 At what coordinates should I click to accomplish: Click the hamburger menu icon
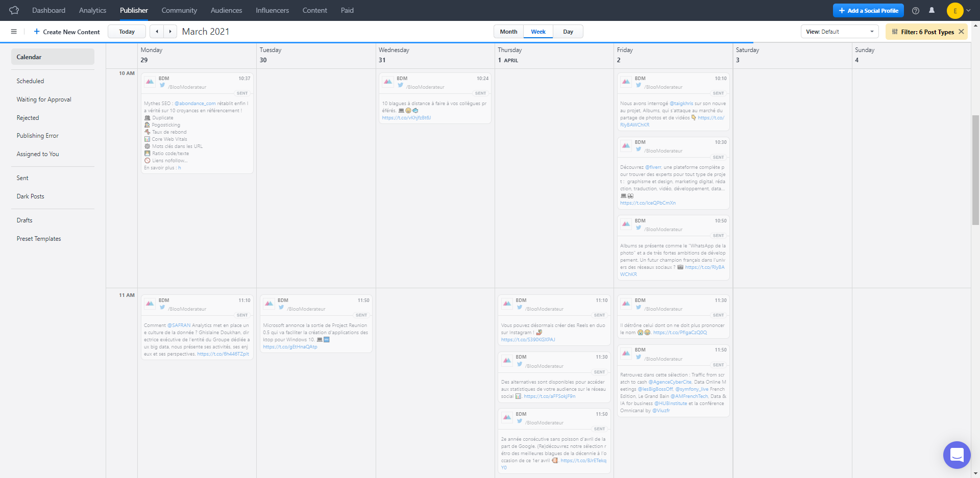point(14,32)
